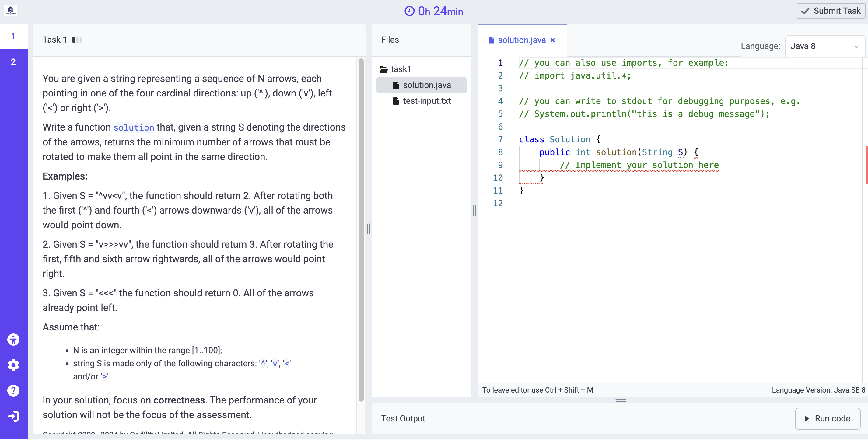The width and height of the screenshot is (868, 440).
Task: Open the settings gear in sidebar
Action: (13, 365)
